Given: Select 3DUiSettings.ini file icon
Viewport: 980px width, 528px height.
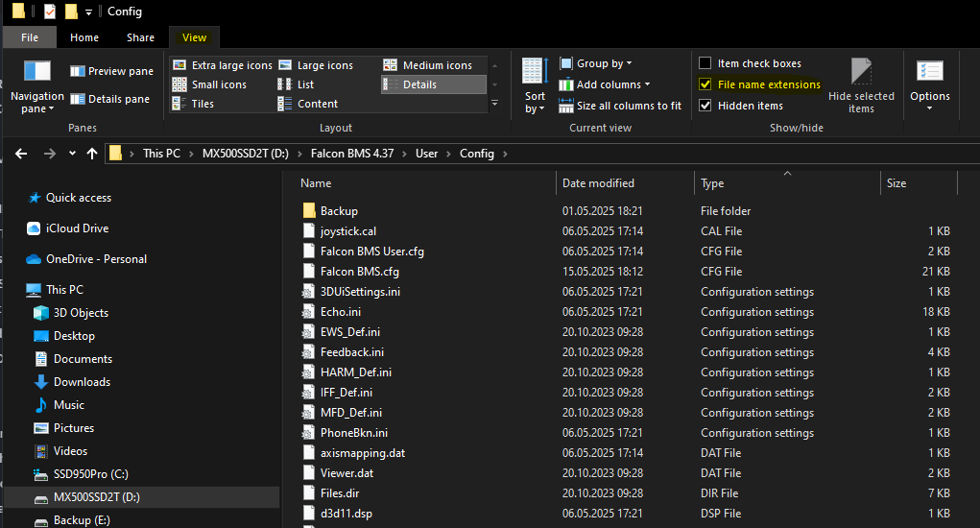Looking at the screenshot, I should pos(308,291).
